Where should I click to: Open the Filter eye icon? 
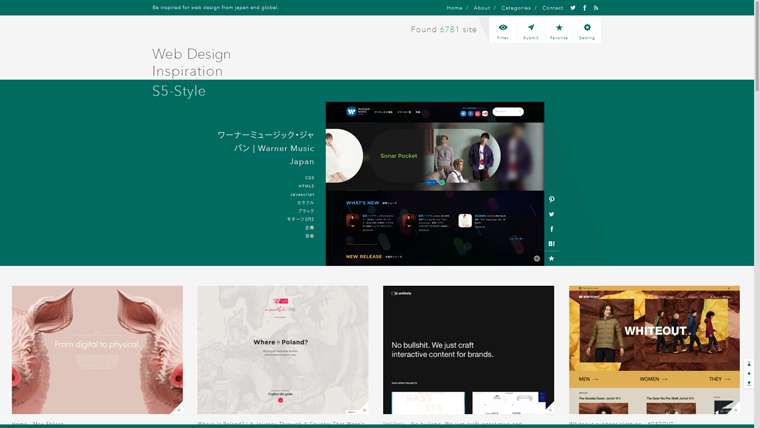(503, 28)
